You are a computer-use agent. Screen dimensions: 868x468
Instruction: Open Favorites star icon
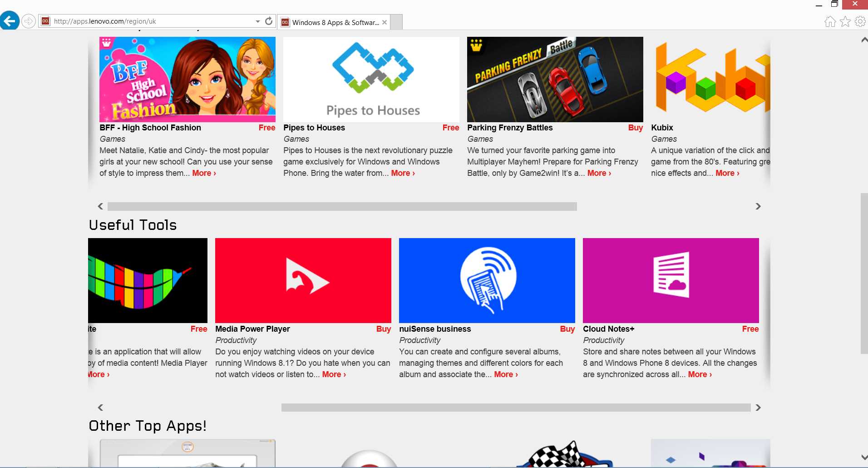845,21
